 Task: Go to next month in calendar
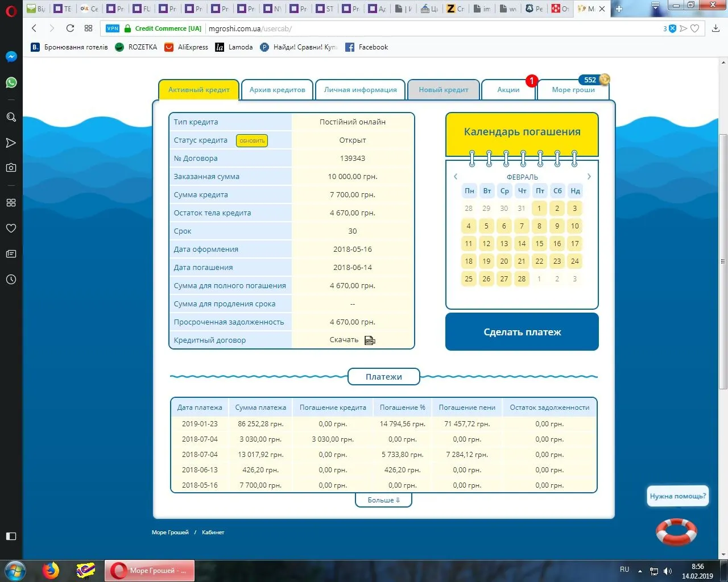click(x=589, y=177)
